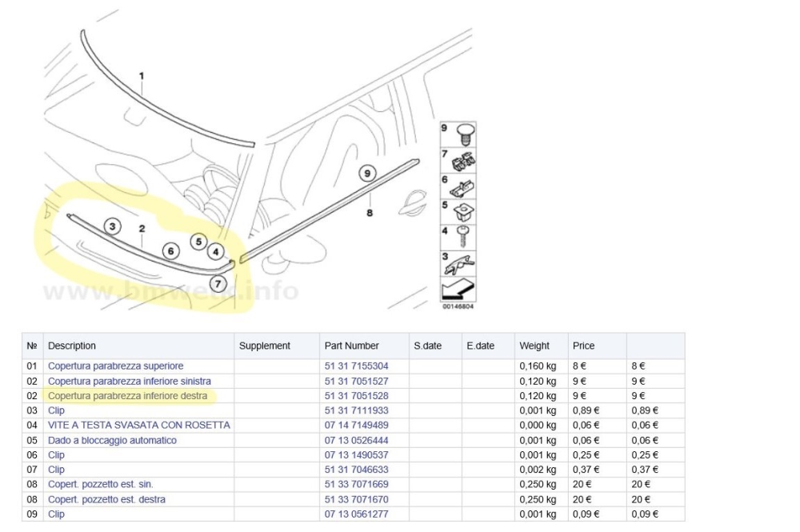800x532 pixels.
Task: Open 'Copert. pozzetto est. destra' link
Action: pos(106,499)
